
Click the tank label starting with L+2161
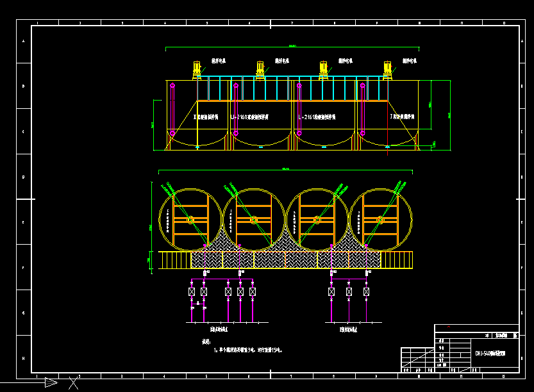click(x=317, y=117)
